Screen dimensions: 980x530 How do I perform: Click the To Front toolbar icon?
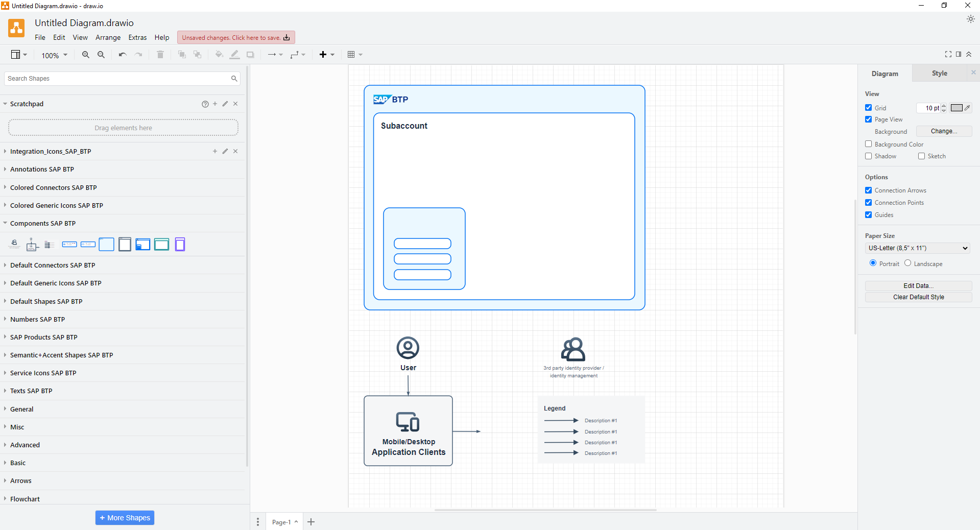pyautogui.click(x=181, y=55)
